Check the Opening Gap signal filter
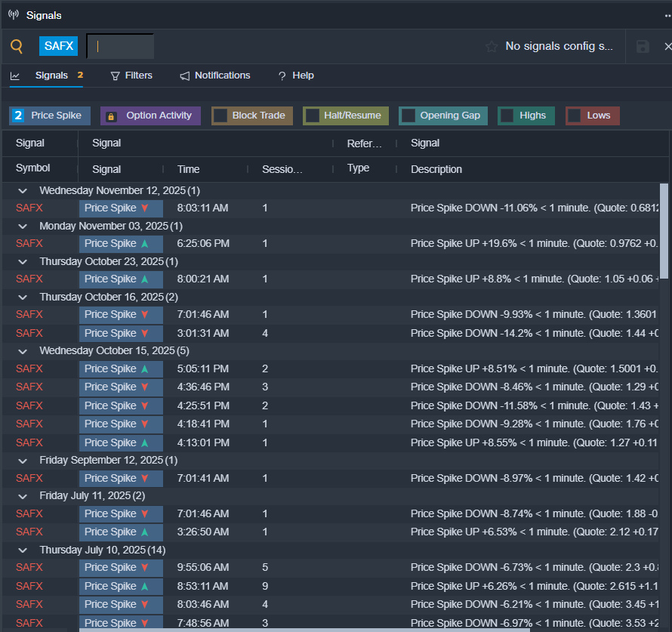 pos(408,116)
